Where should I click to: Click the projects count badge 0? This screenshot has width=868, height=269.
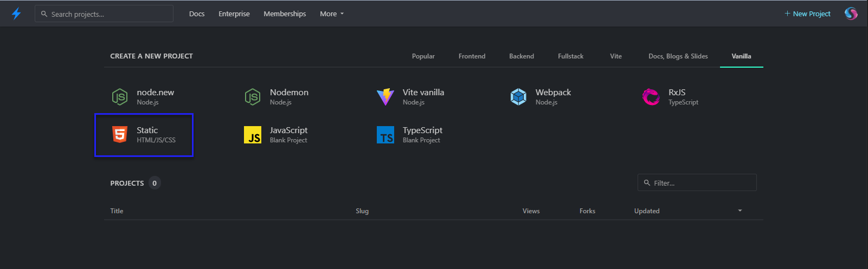pyautogui.click(x=155, y=183)
